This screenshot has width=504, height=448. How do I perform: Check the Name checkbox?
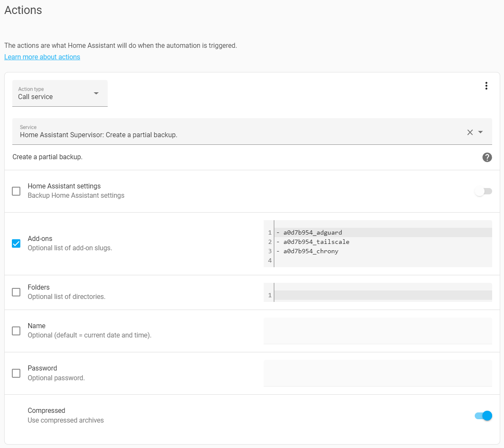(x=16, y=331)
